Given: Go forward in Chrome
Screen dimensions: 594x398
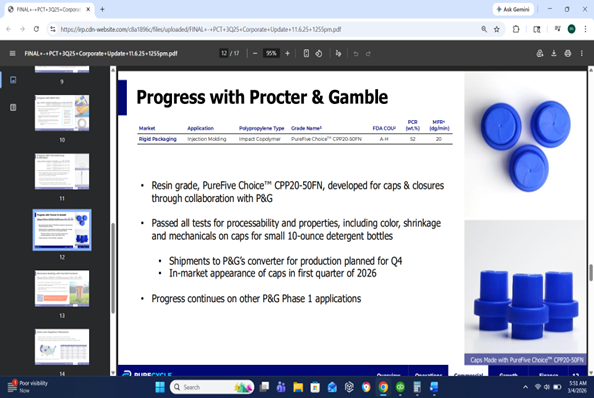Looking at the screenshot, I should 22,29.
